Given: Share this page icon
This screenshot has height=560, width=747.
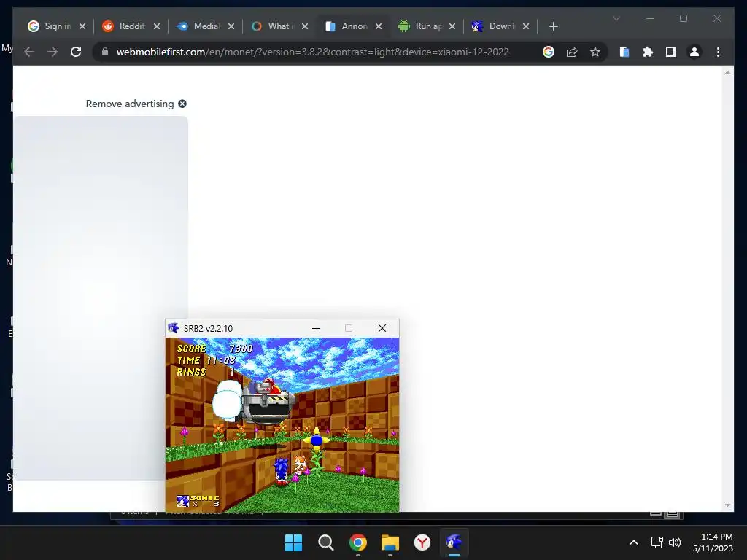Looking at the screenshot, I should (x=572, y=52).
